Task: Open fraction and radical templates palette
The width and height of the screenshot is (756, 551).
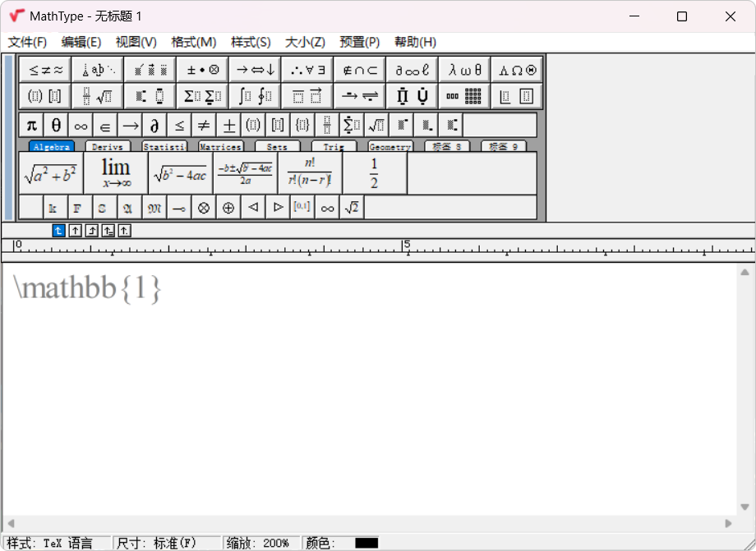Action: pyautogui.click(x=98, y=96)
